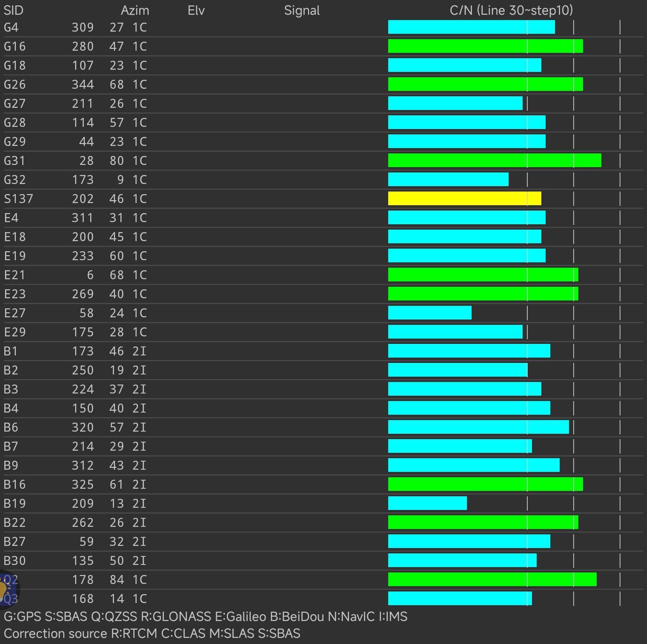
Task: Select the G31 satellite row label
Action: click(14, 161)
